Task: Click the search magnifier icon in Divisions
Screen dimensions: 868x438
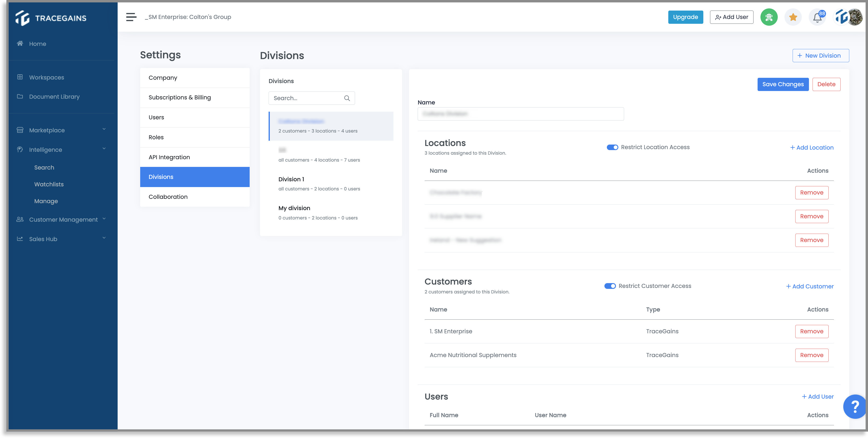Action: (347, 98)
